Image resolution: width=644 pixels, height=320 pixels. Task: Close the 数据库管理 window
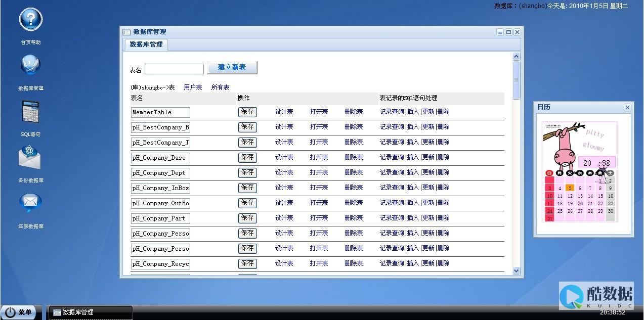[x=517, y=32]
